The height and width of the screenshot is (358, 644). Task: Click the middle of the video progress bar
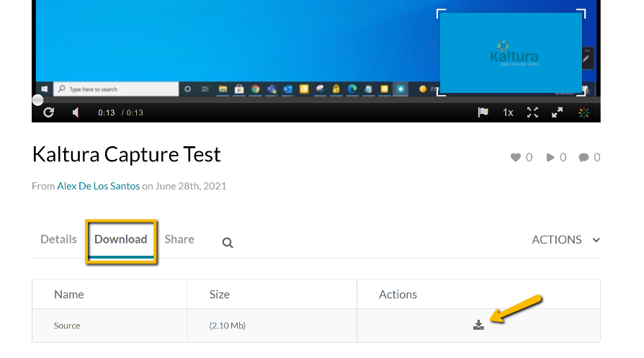point(316,99)
